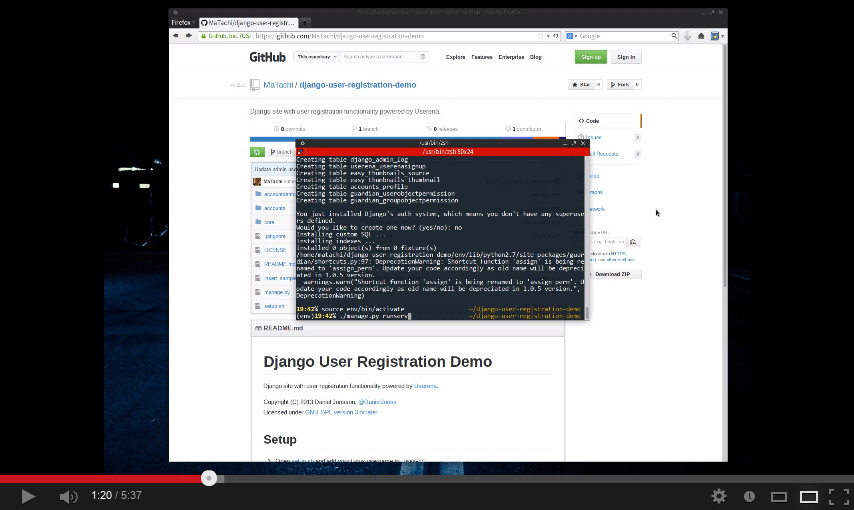Open the This repository dropdown
Screen dimensions: 854x510
click(x=316, y=57)
